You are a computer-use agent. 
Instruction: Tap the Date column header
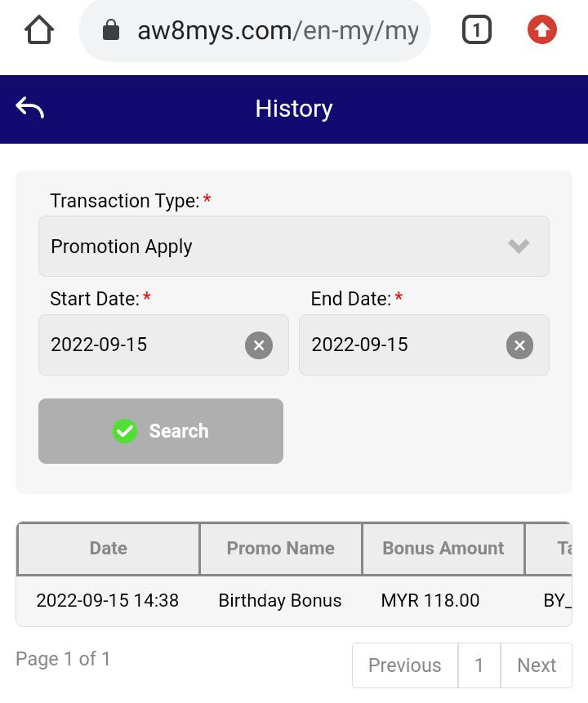coord(108,549)
